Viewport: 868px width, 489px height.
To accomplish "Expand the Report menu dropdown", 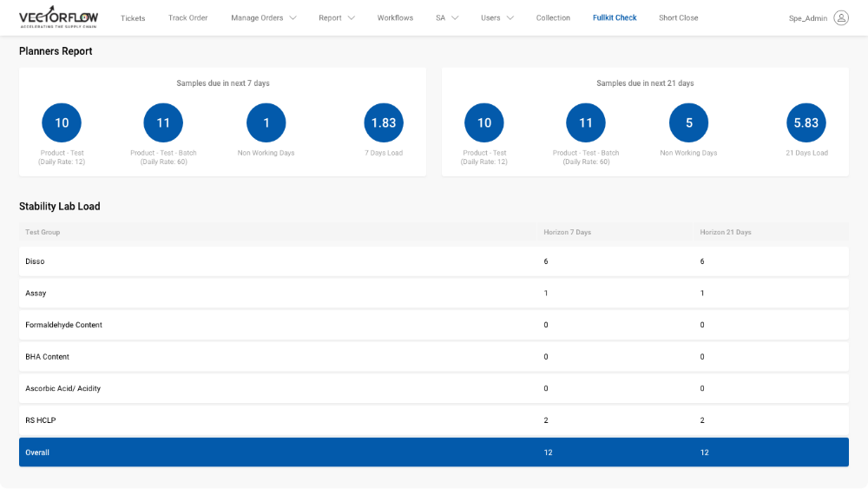I will pos(337,18).
